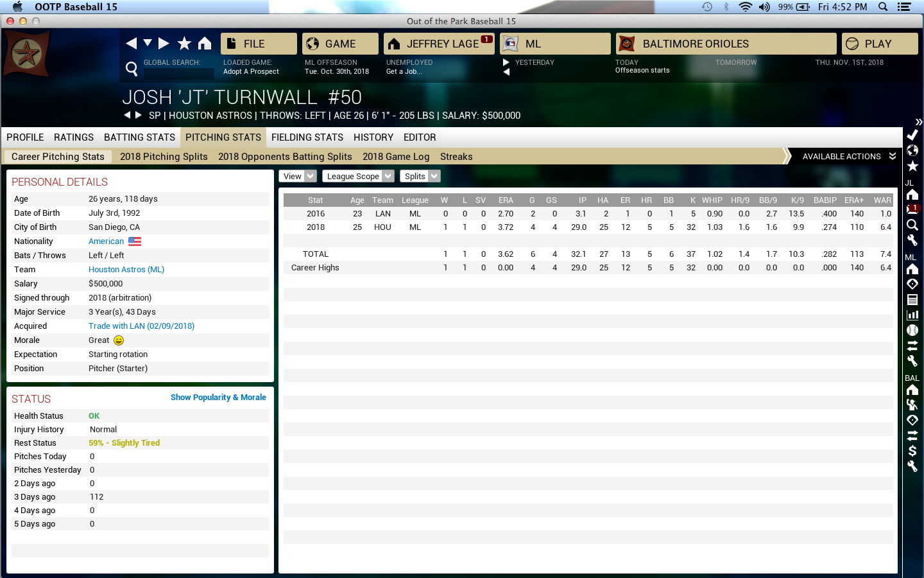Click the previous-day arrow below YESTERDAY
The width and height of the screenshot is (924, 578).
point(506,72)
